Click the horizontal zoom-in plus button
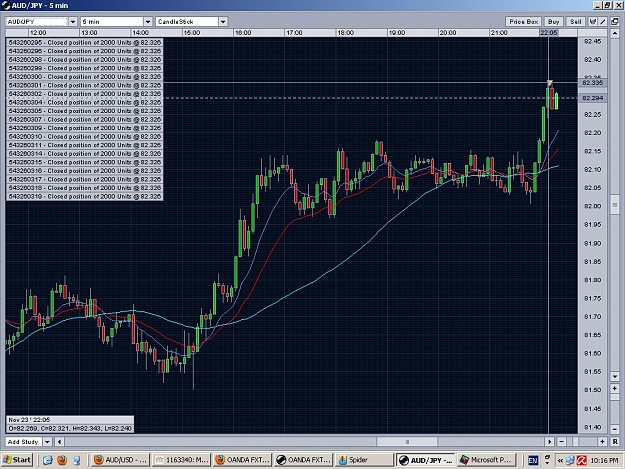This screenshot has width=625, height=469. 602,442
